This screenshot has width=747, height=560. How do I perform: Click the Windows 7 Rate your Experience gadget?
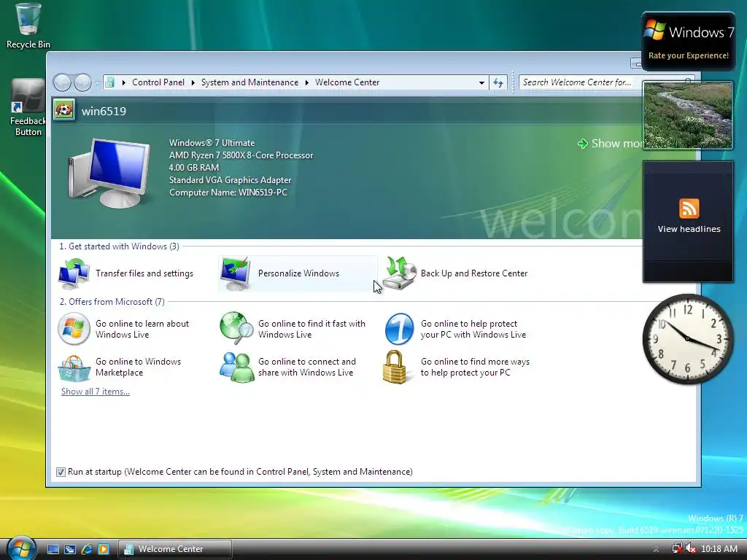689,42
